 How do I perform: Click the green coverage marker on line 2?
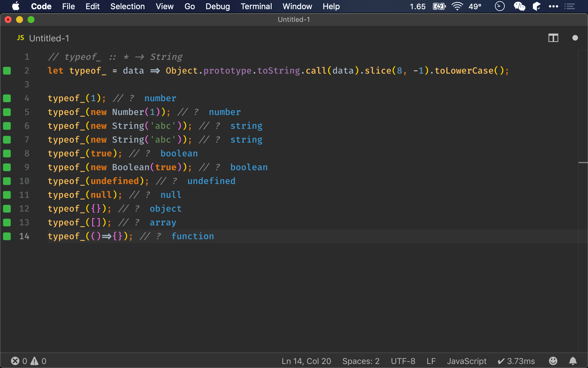(7, 71)
